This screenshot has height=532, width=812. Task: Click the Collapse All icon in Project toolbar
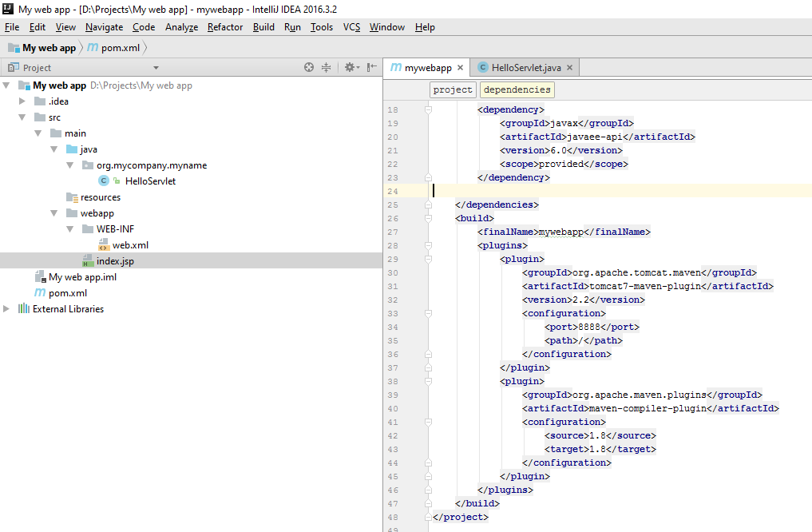pos(326,69)
